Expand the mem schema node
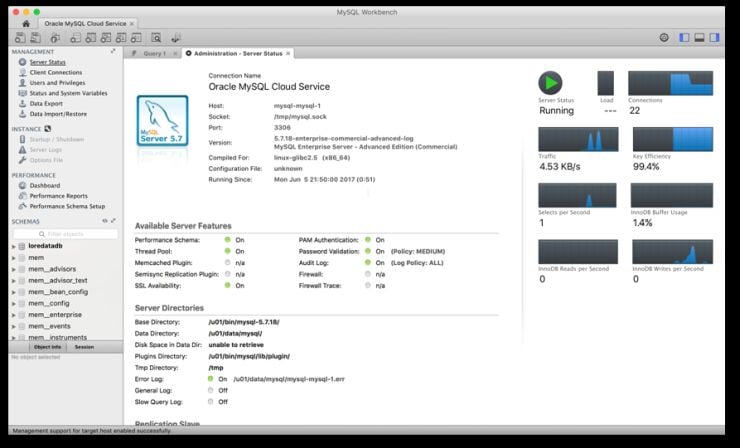 coord(14,258)
